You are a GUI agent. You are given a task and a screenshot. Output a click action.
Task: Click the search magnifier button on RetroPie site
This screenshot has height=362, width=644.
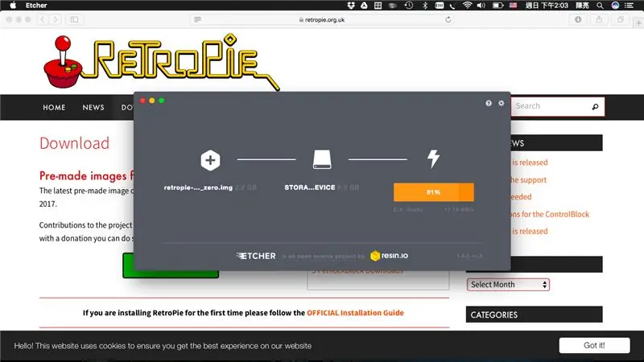click(x=596, y=107)
